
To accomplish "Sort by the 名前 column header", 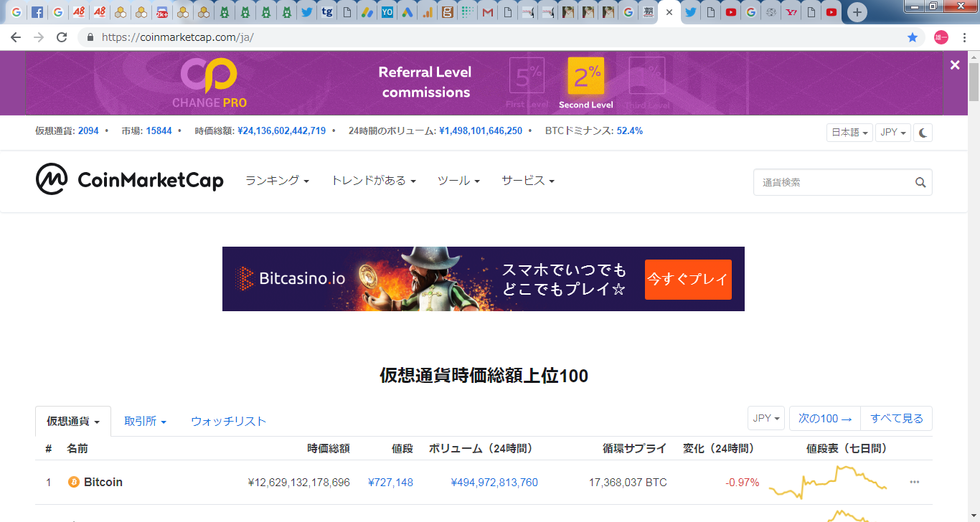I will (77, 449).
